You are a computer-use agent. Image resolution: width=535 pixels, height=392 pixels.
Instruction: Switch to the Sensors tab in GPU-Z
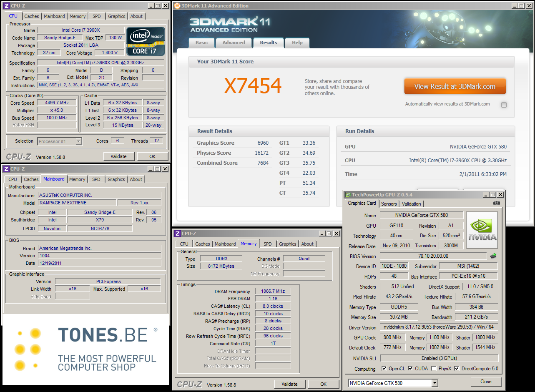pyautogui.click(x=389, y=204)
